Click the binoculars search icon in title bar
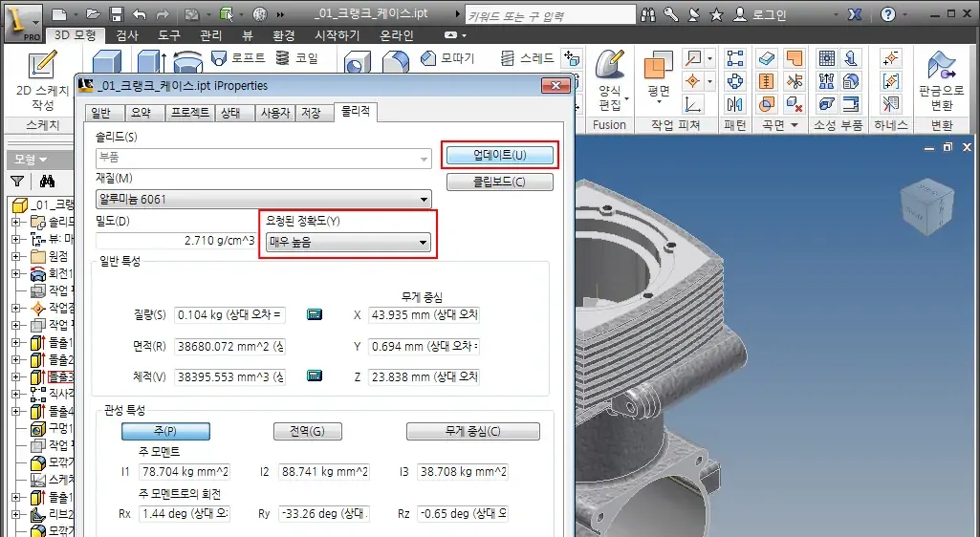 pyautogui.click(x=648, y=13)
